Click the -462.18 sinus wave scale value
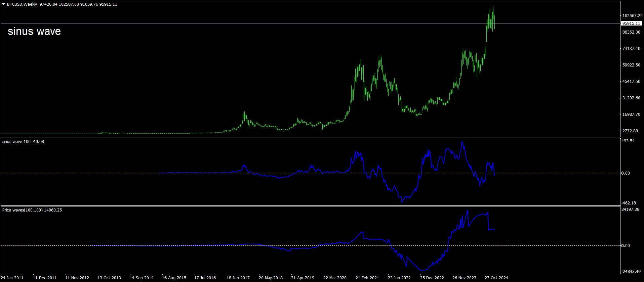The width and height of the screenshot is (644, 282). 629,203
